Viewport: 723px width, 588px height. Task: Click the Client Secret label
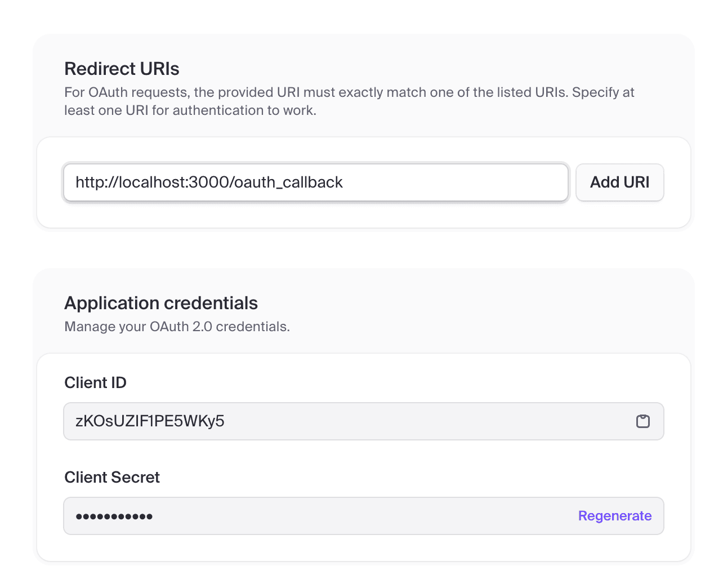(112, 477)
